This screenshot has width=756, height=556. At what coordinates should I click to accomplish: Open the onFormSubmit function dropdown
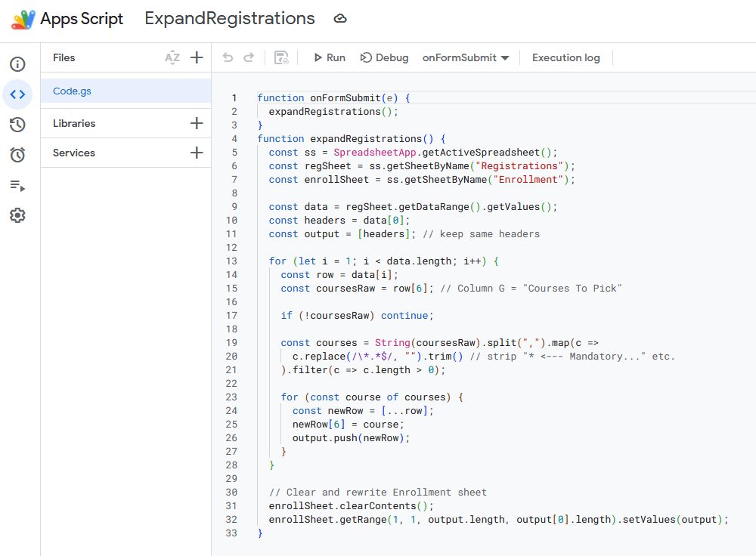click(x=465, y=57)
